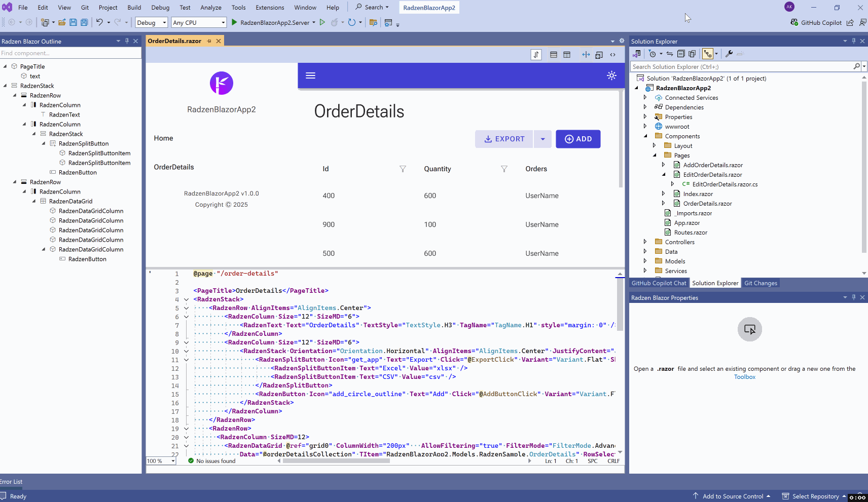Click Sync with Active Document arrows icon

pos(670,54)
